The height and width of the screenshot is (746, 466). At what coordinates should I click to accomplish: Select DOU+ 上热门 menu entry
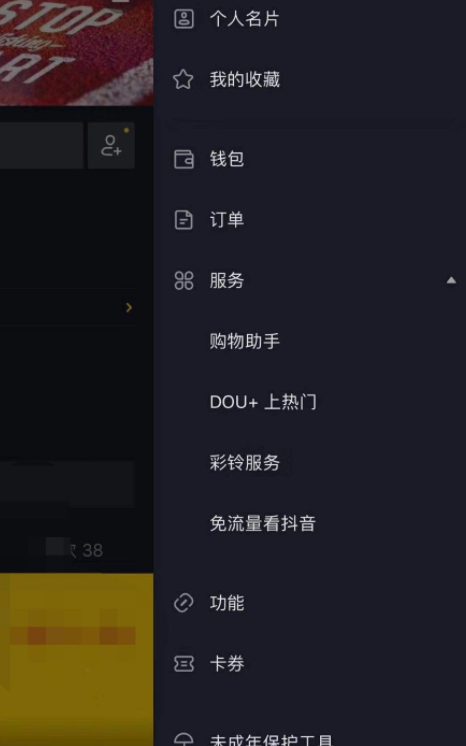263,402
